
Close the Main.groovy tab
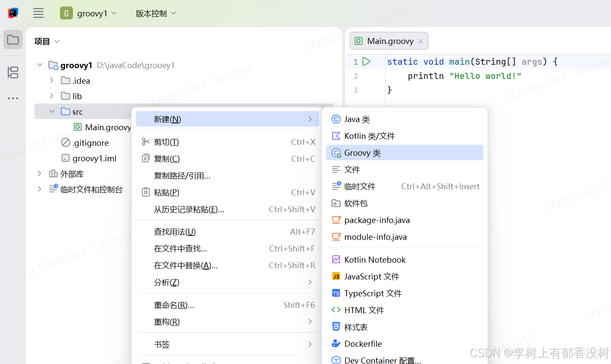coord(421,41)
